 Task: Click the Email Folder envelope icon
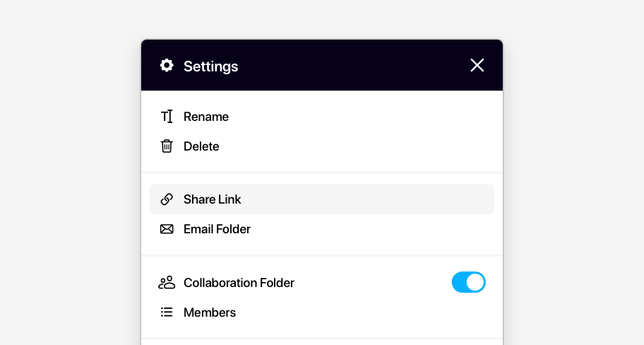tap(167, 229)
